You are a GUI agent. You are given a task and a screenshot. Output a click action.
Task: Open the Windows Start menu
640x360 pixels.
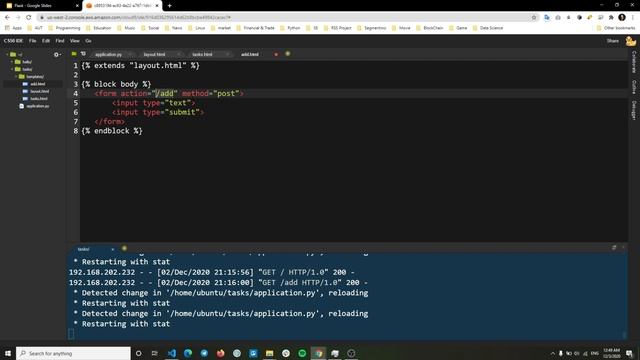click(x=8, y=353)
